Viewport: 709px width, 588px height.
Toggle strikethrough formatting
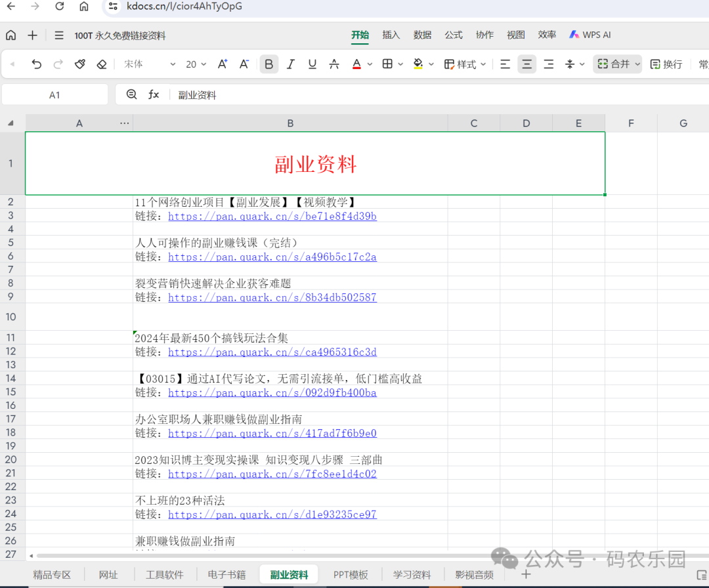click(334, 64)
